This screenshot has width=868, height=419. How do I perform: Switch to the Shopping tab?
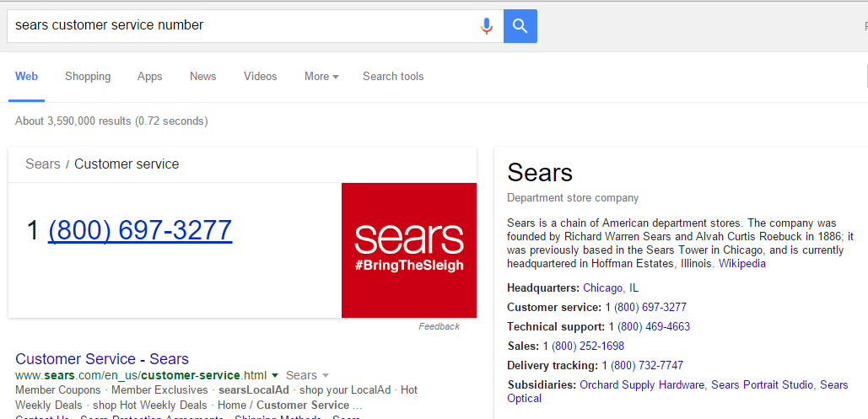click(x=88, y=77)
